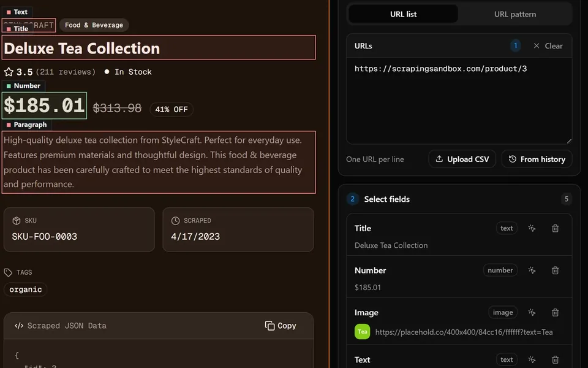Image resolution: width=588 pixels, height=368 pixels.
Task: Select the Deluxe Tea Collection title
Action: [159, 47]
